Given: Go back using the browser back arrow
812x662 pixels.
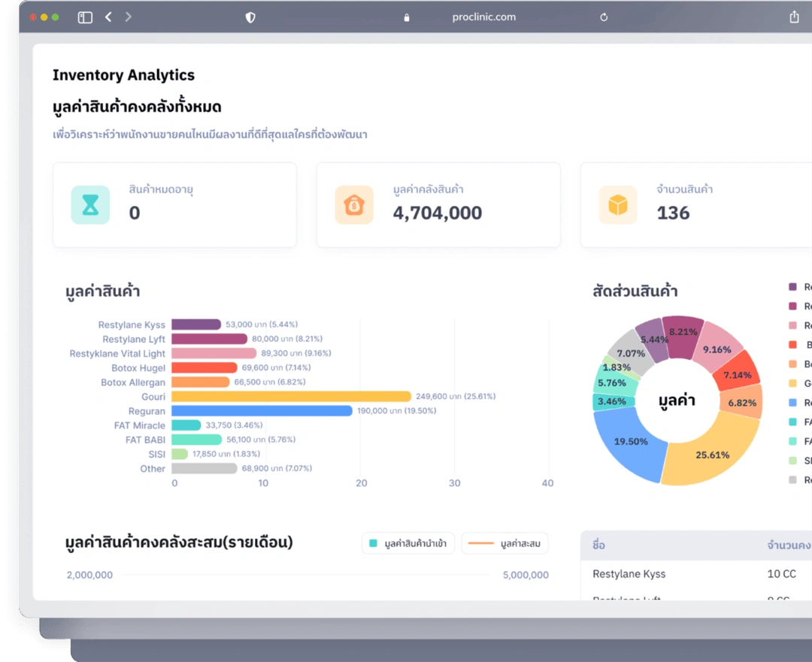Looking at the screenshot, I should point(108,17).
